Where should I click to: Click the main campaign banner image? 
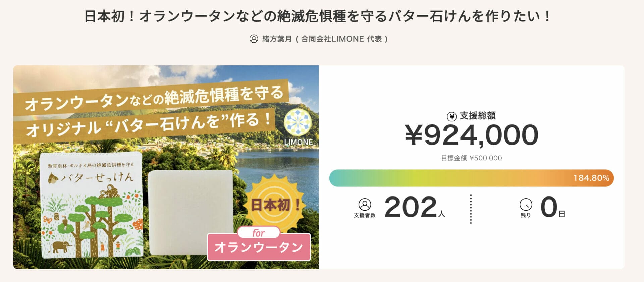[164, 168]
